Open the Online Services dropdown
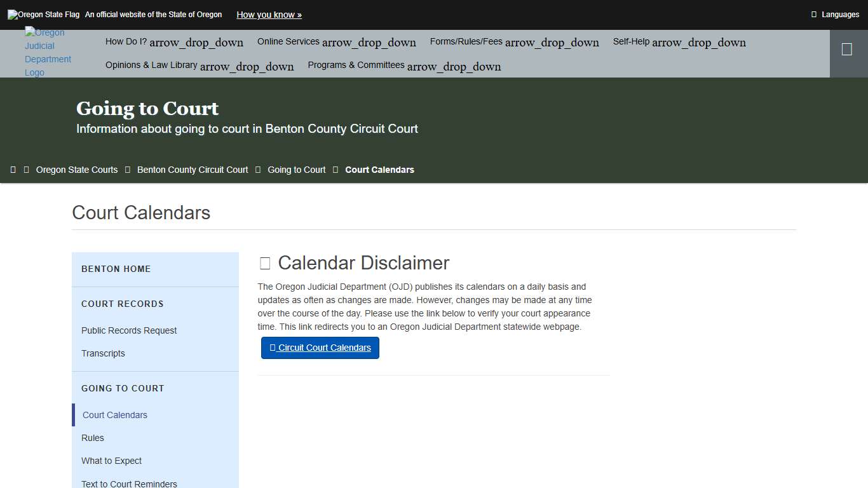Screen dimensions: 868x488 pyautogui.click(x=336, y=41)
